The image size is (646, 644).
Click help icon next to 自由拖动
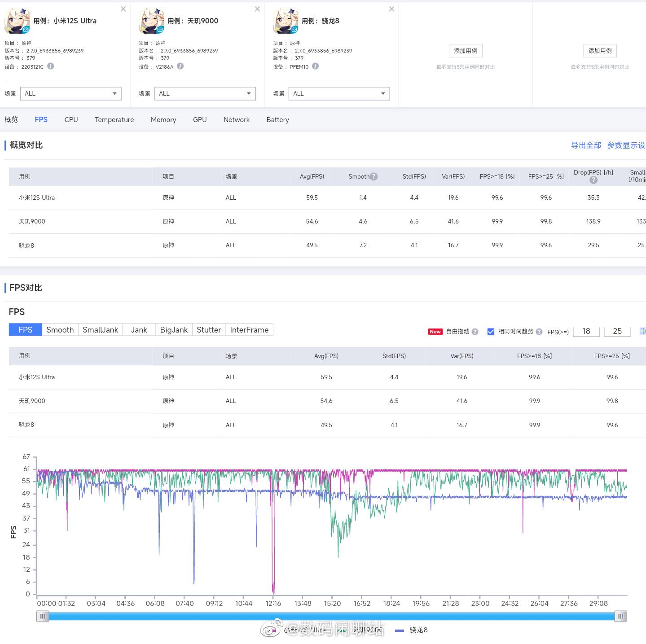click(x=475, y=332)
